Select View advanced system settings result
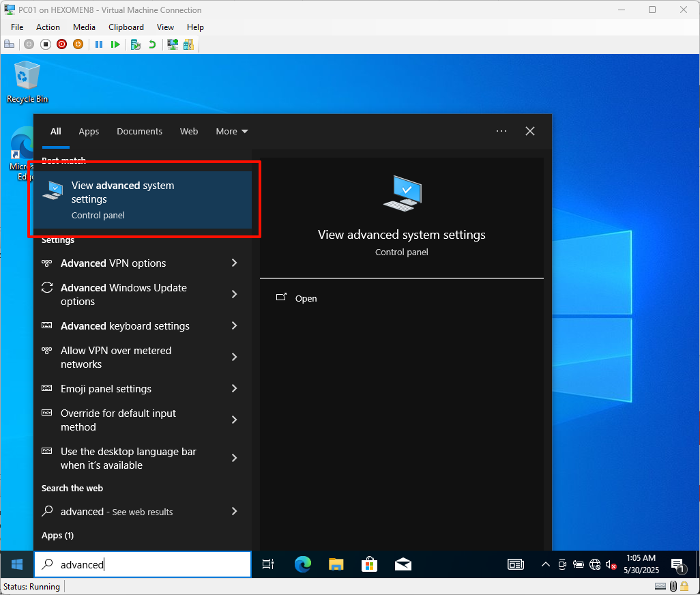 143,199
